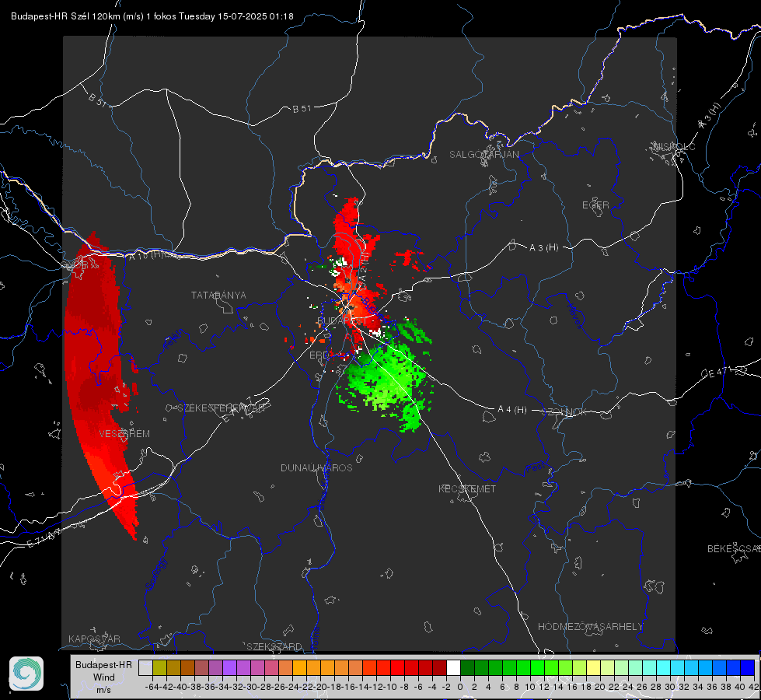Image resolution: width=761 pixels, height=700 pixels.
Task: Click the 0 value on the legend scale
Action: (x=460, y=687)
